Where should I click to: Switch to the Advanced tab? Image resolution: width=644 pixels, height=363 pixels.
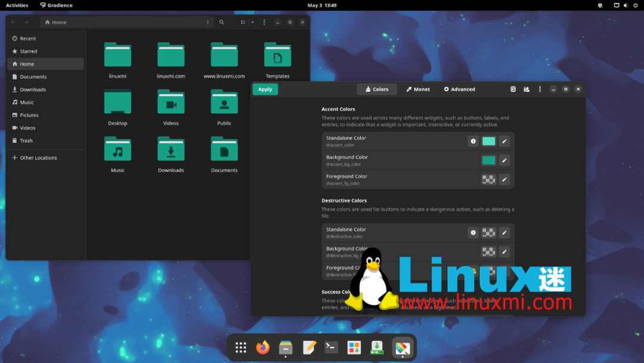[x=459, y=89]
